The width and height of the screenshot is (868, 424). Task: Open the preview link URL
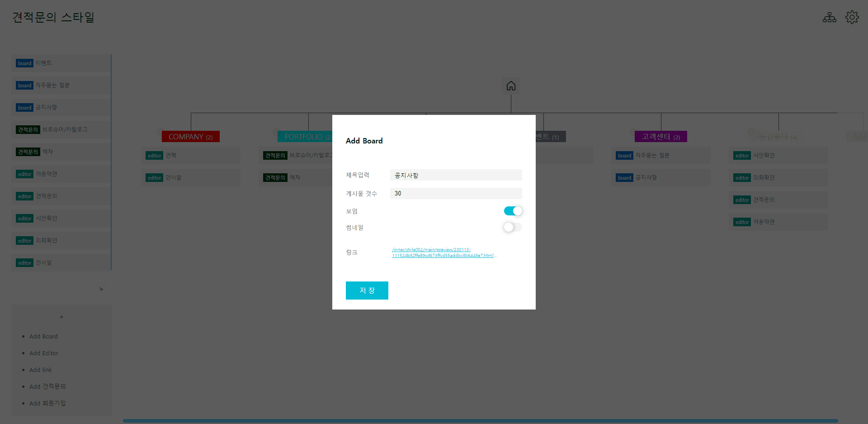pyautogui.click(x=443, y=252)
